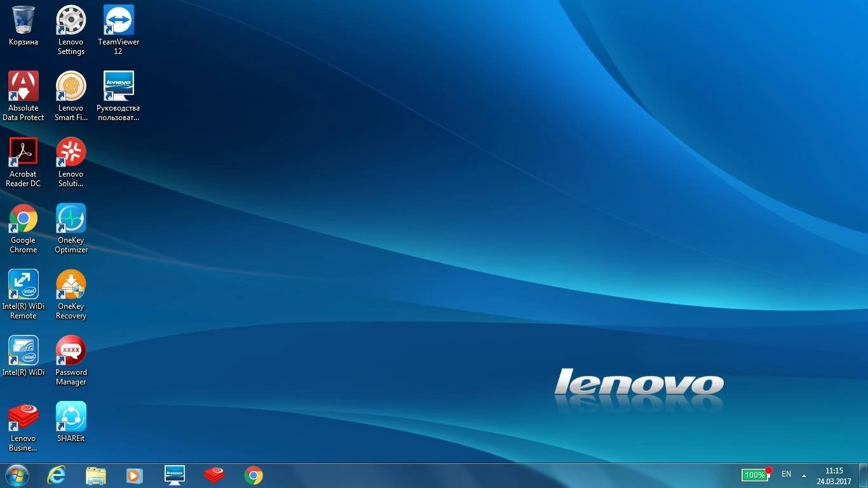Open the red Lenovo Business taskbar icon
Image resolution: width=868 pixels, height=488 pixels.
point(214,475)
